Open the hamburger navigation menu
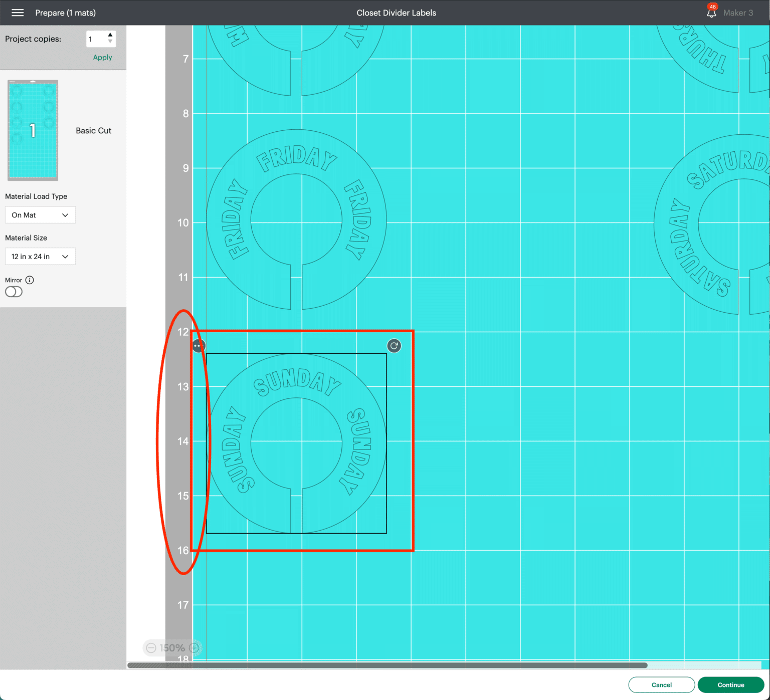 (17, 13)
